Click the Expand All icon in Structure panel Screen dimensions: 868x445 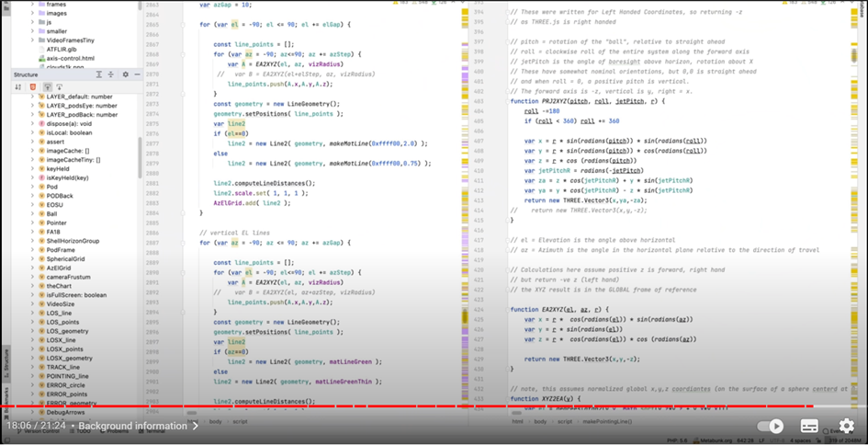tap(99, 74)
